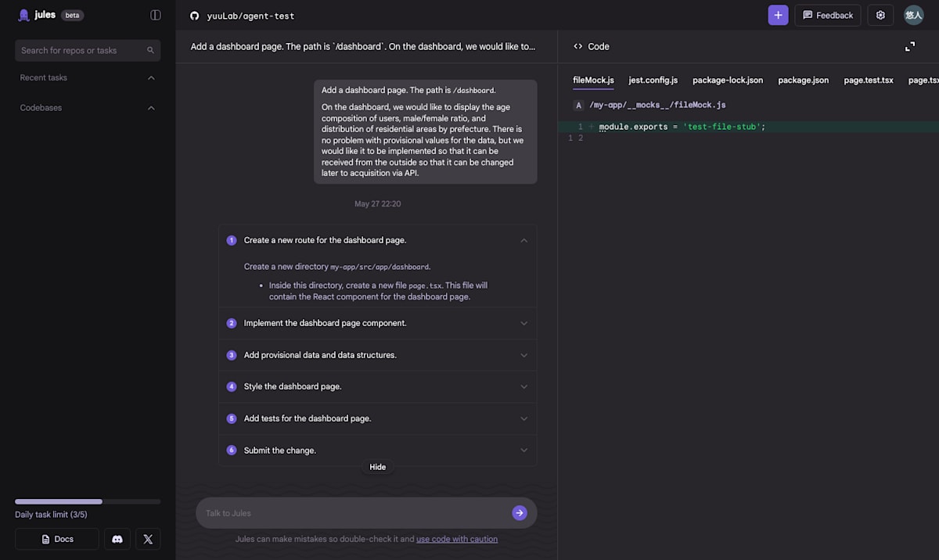Expand Submit the change step
Viewport: 939px width, 560px height.
point(524,451)
